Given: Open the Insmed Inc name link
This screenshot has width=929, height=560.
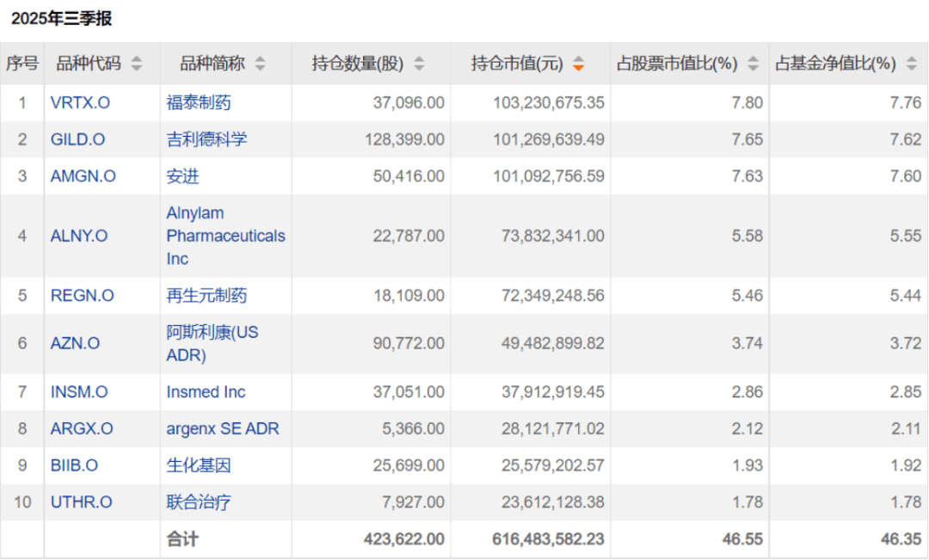Looking at the screenshot, I should [206, 392].
